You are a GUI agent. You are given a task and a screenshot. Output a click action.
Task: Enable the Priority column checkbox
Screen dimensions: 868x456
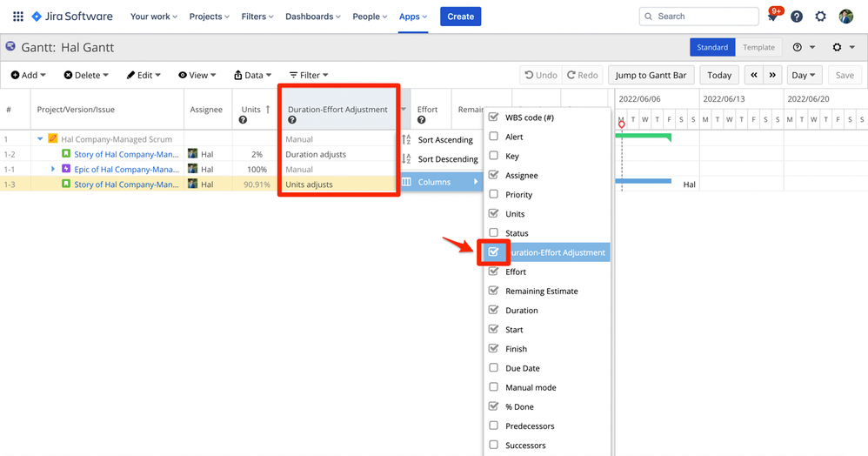click(x=494, y=194)
